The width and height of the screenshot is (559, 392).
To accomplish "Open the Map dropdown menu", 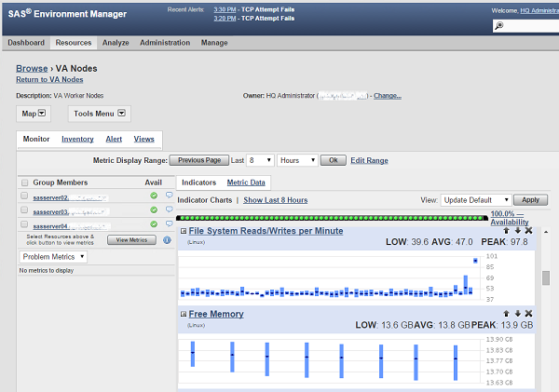I will [x=34, y=114].
